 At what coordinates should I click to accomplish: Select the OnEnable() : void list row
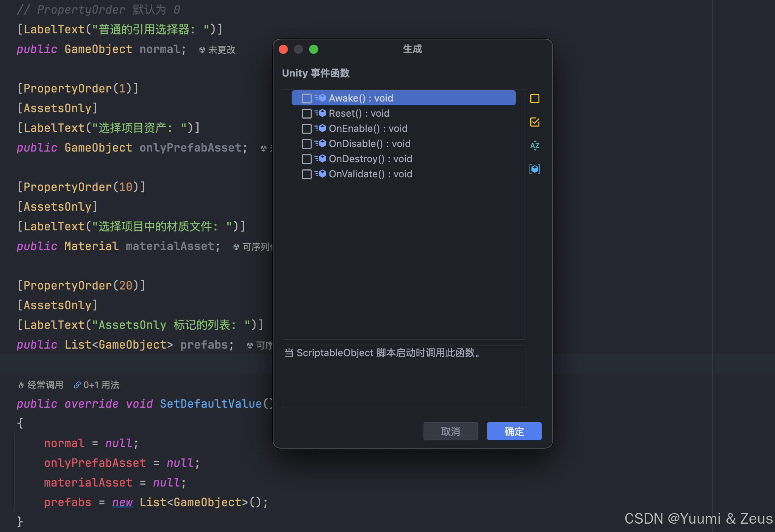point(368,129)
